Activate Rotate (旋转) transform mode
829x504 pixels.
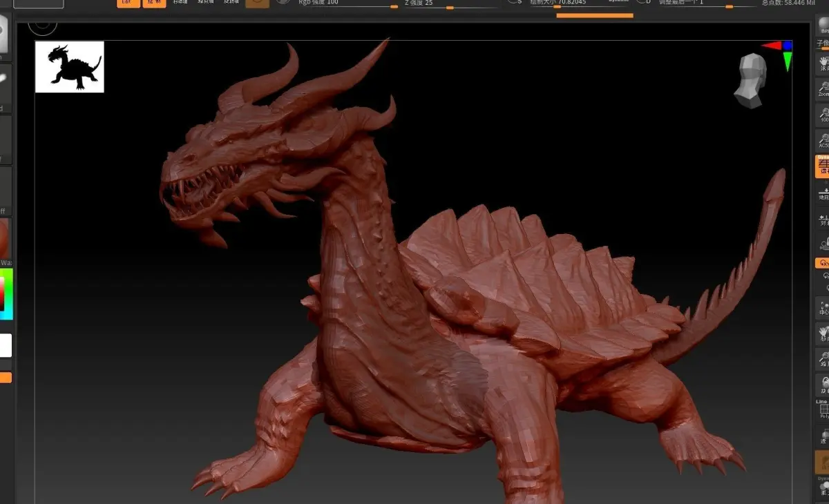(x=231, y=3)
